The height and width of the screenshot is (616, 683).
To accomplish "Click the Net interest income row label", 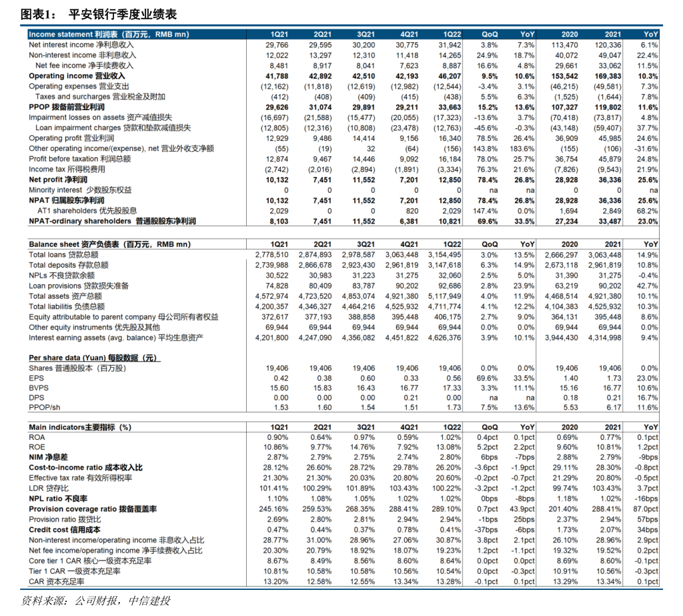I will pos(81,45).
